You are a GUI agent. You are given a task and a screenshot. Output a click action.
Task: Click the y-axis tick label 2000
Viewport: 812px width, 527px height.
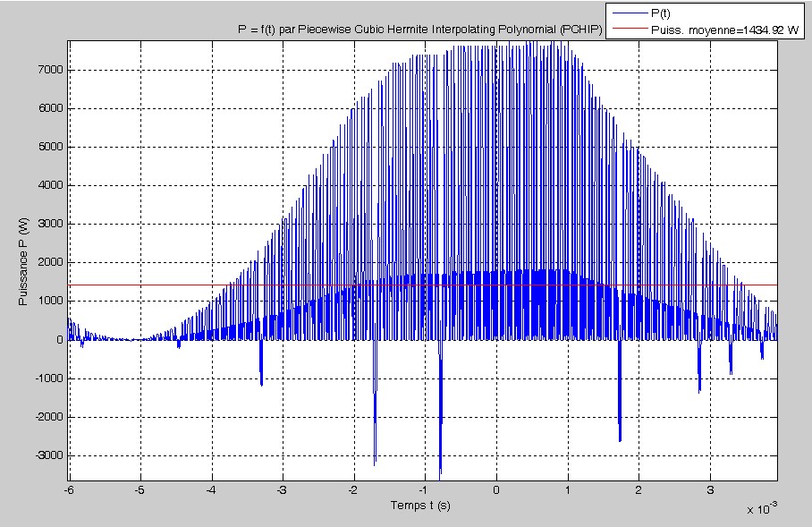[50, 263]
